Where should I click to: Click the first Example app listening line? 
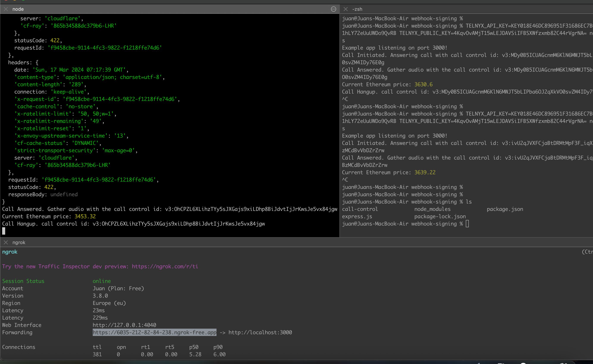(395, 48)
